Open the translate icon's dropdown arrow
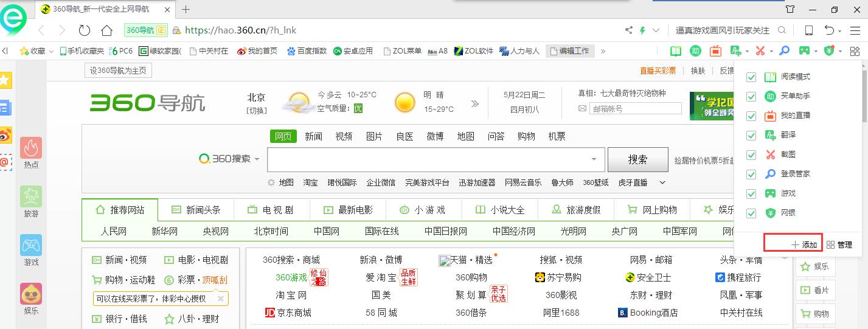This screenshot has width=868, height=329. click(x=747, y=52)
